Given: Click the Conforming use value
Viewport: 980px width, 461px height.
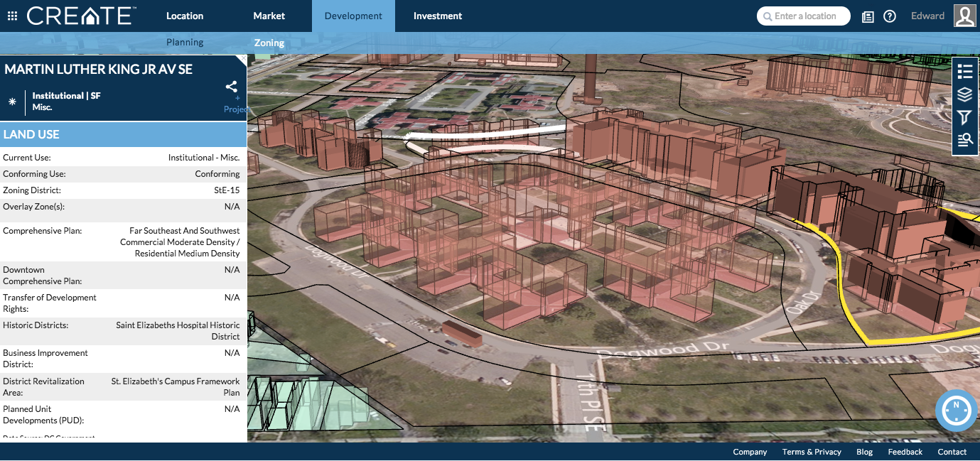Looking at the screenshot, I should pos(217,174).
